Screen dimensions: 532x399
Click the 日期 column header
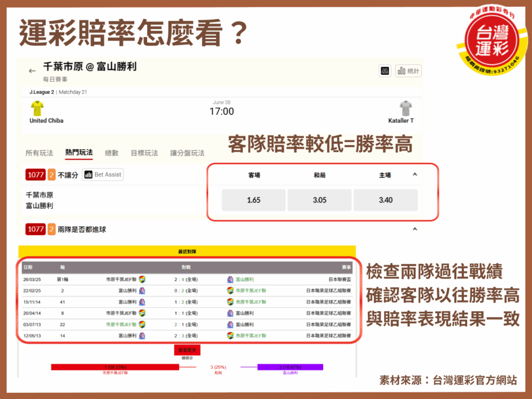coord(28,268)
